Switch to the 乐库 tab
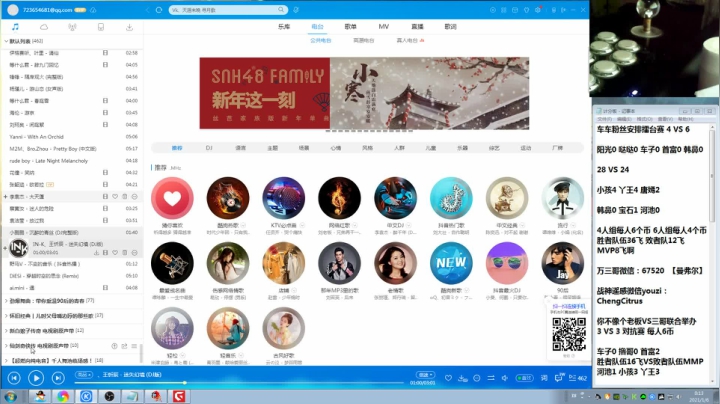Viewport: 720px width, 404px height. click(x=284, y=27)
